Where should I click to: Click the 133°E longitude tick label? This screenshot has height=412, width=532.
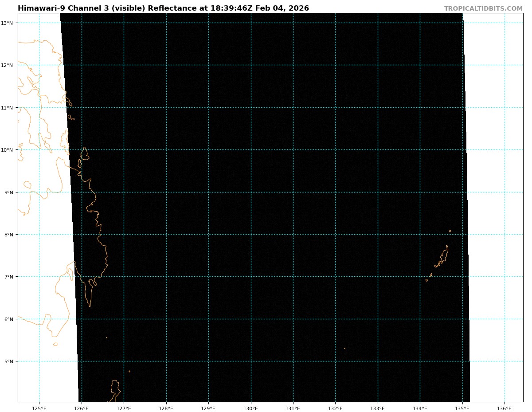pyautogui.click(x=378, y=408)
